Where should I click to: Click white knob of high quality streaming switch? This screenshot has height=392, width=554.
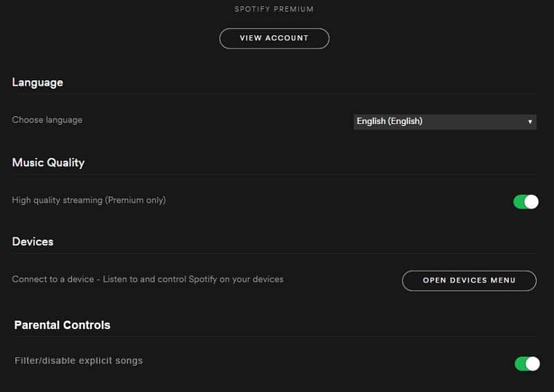[x=531, y=202]
